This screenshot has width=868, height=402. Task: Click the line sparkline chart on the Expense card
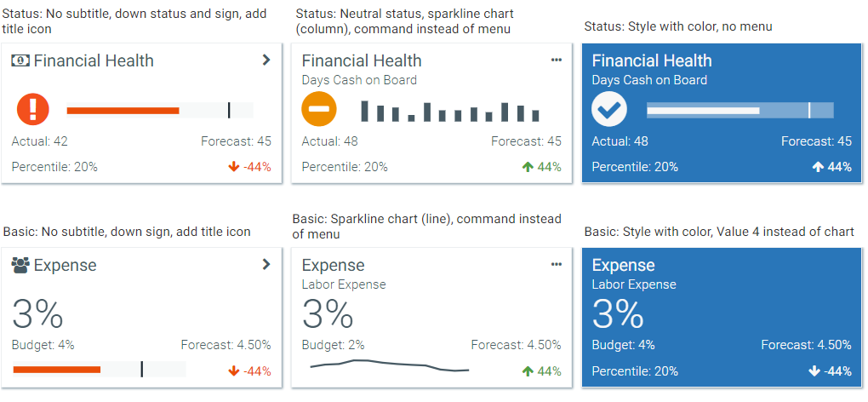click(390, 366)
